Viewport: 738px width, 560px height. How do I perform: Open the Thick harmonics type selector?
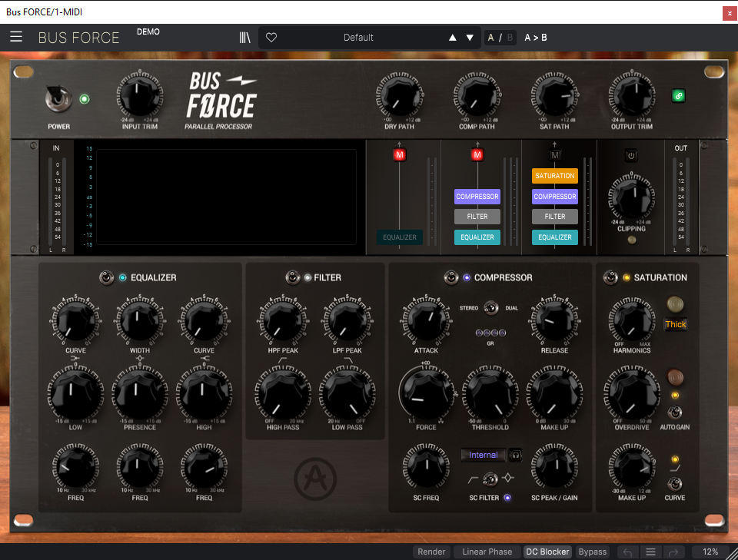tap(676, 324)
